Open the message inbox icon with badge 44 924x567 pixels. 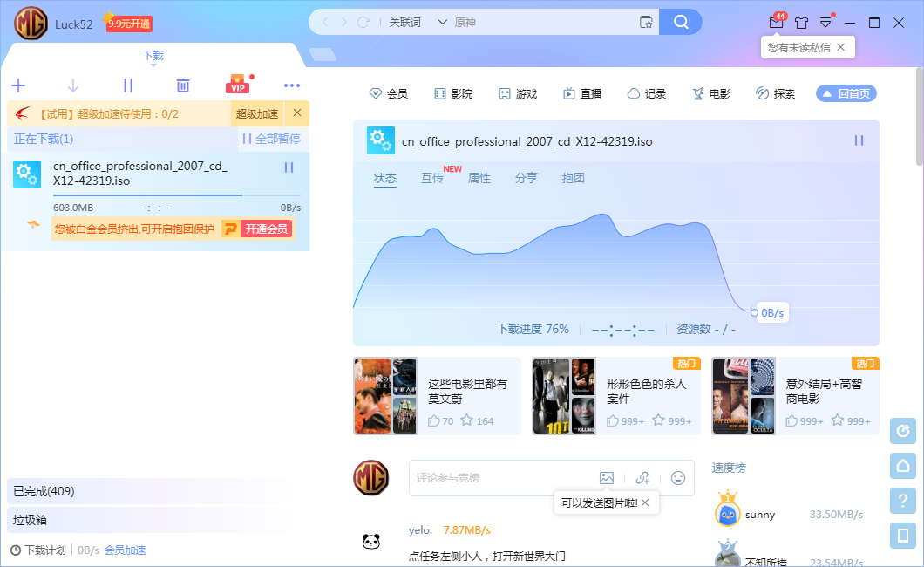click(x=776, y=23)
